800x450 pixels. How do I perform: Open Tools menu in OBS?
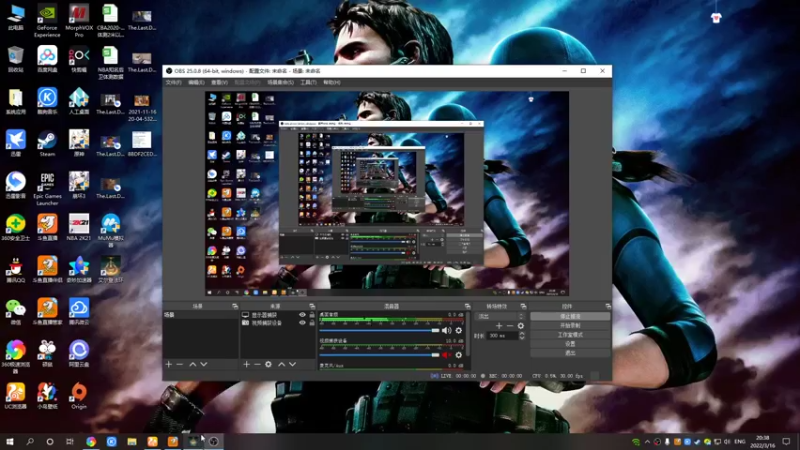click(308, 82)
